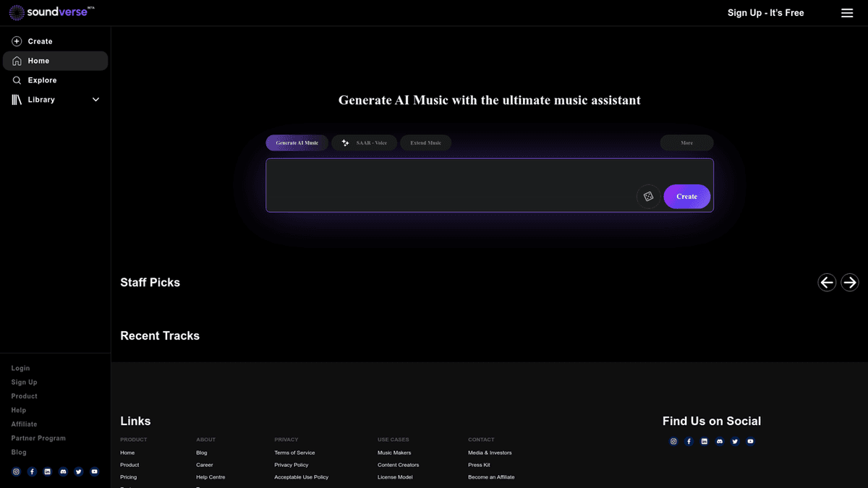Click LinkedIn icon under Find Us on Social

704,441
